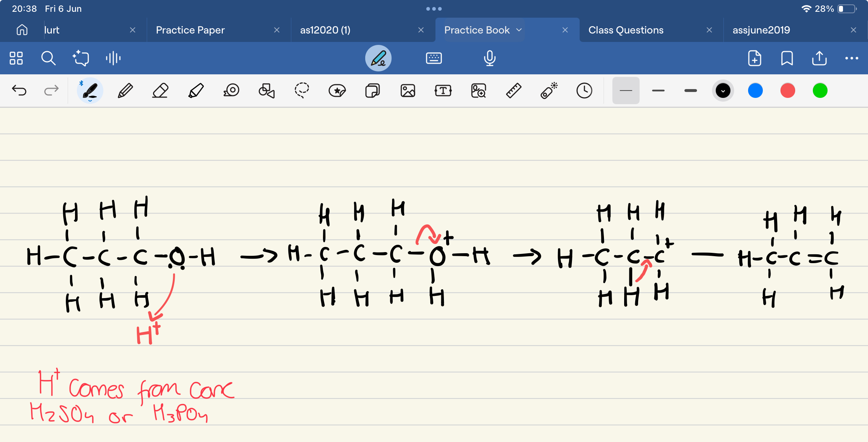Redo the last undone stroke

point(51,91)
